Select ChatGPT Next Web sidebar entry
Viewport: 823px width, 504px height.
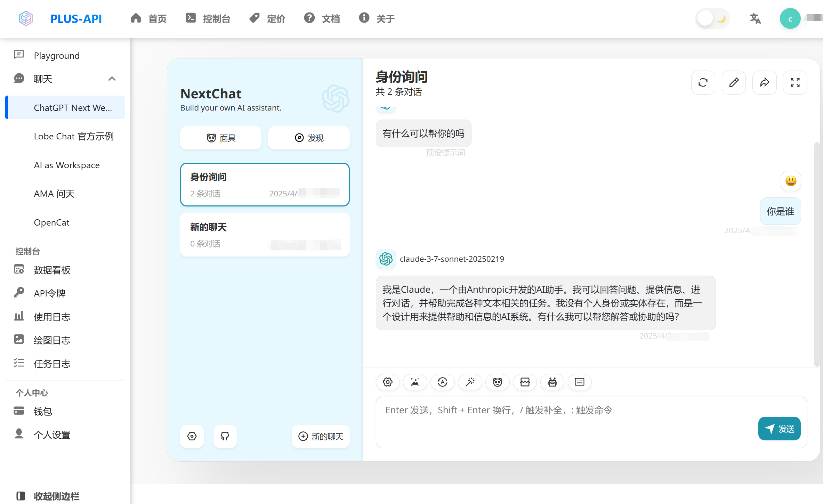[65, 107]
